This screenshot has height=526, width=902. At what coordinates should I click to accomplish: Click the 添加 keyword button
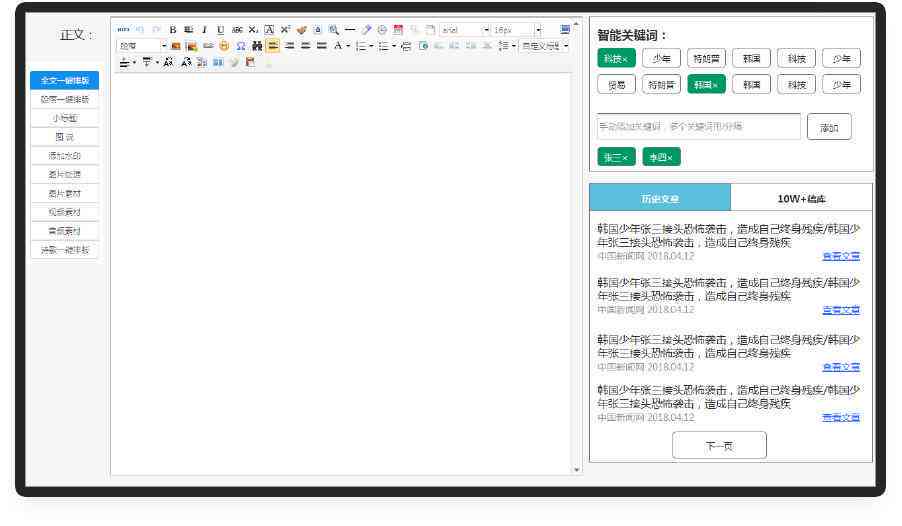click(829, 127)
